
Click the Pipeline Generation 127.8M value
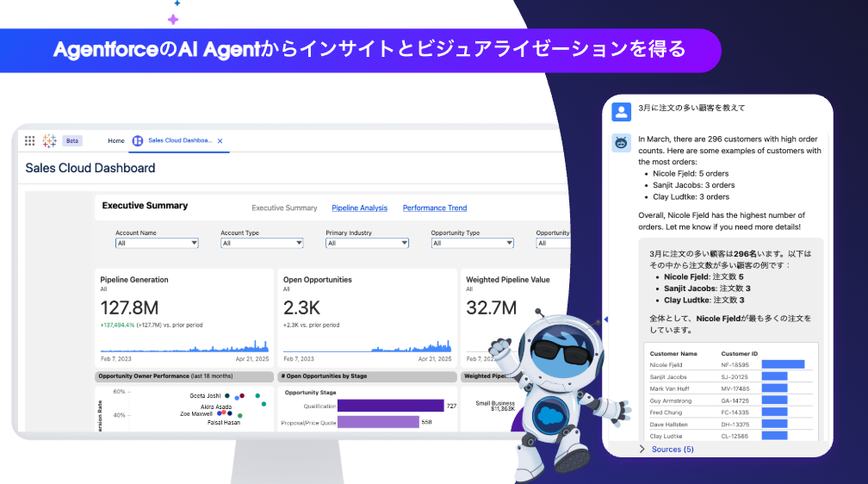129,308
